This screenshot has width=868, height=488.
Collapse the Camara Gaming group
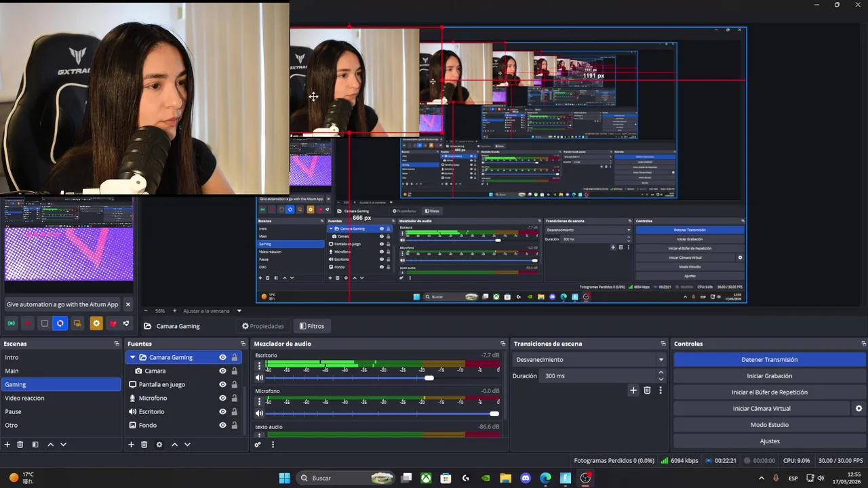(x=132, y=357)
